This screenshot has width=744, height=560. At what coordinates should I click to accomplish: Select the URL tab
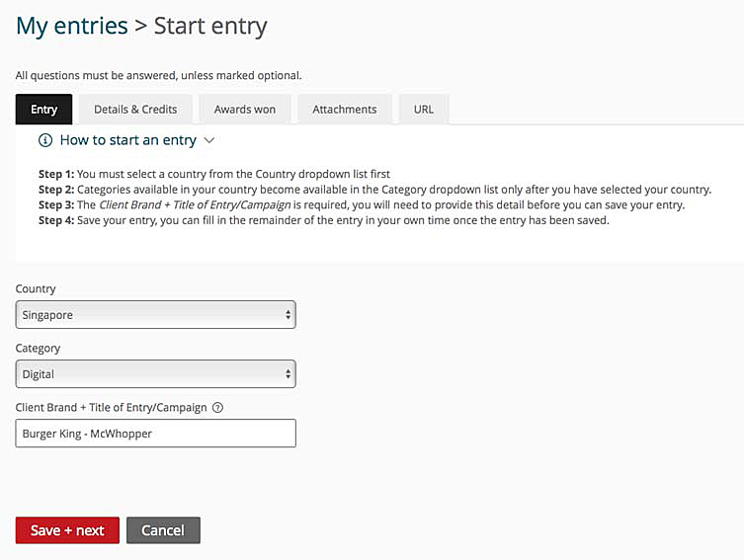(x=424, y=110)
